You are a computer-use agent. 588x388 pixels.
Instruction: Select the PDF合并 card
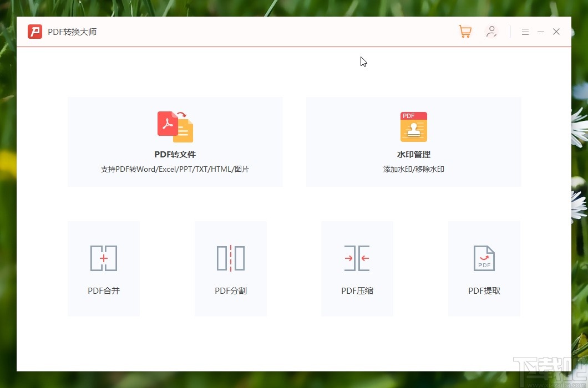point(103,269)
